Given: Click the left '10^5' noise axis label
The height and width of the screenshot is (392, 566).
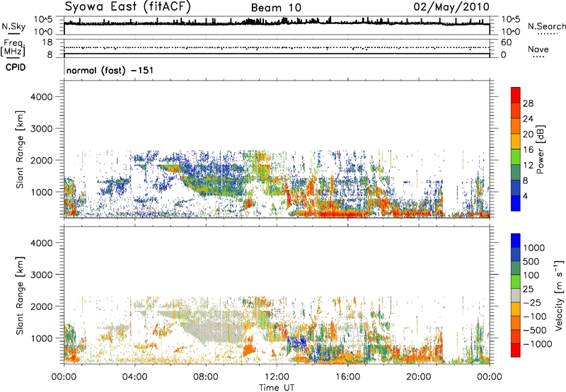Looking at the screenshot, I should (43, 20).
